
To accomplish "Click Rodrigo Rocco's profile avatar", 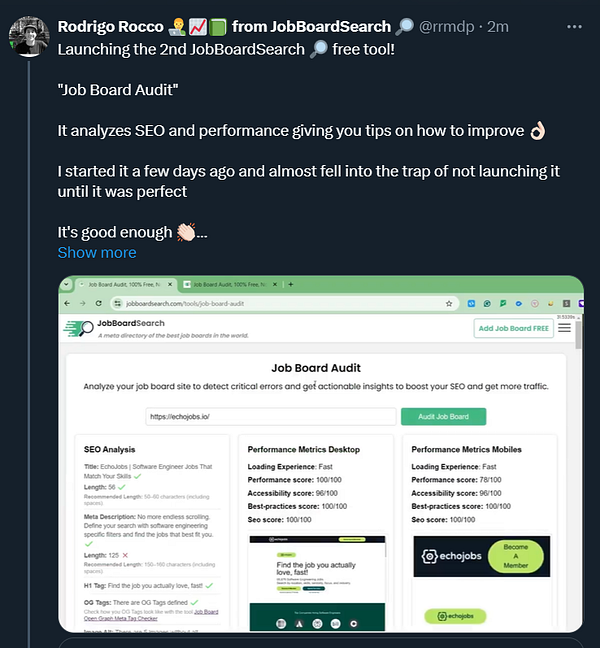I will tap(29, 36).
